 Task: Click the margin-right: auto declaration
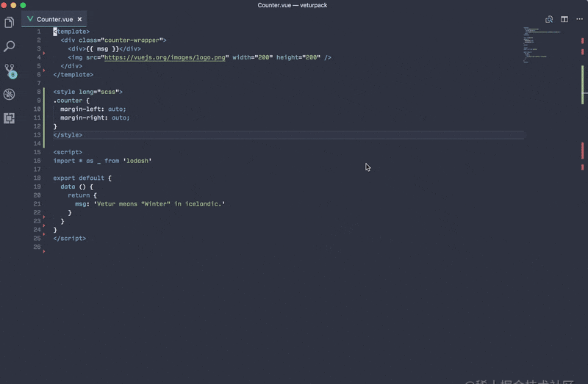point(95,117)
